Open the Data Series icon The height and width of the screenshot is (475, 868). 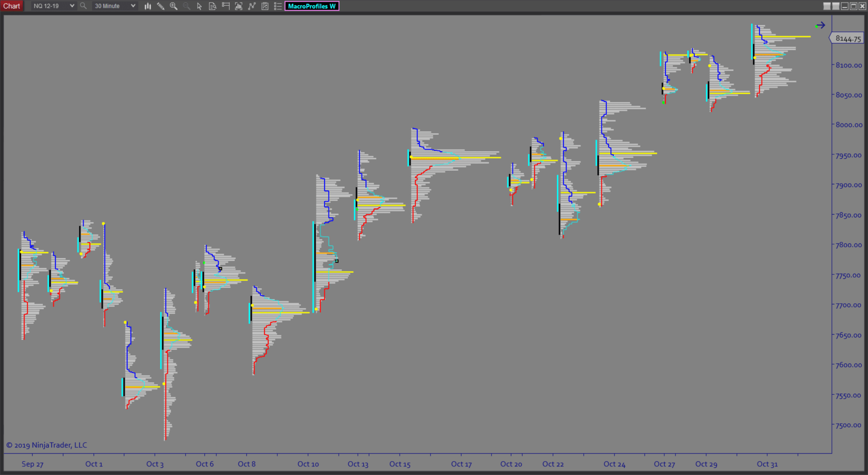point(239,6)
